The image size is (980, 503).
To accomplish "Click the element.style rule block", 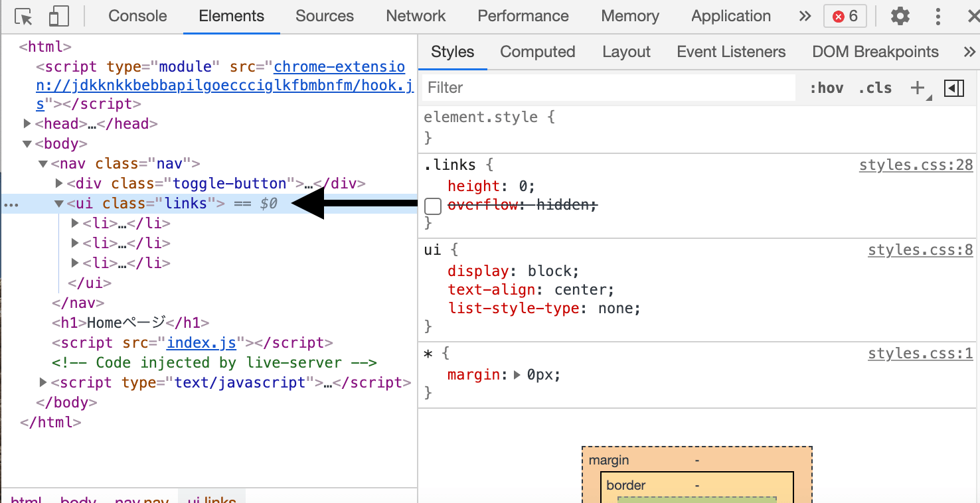I will tap(698, 127).
